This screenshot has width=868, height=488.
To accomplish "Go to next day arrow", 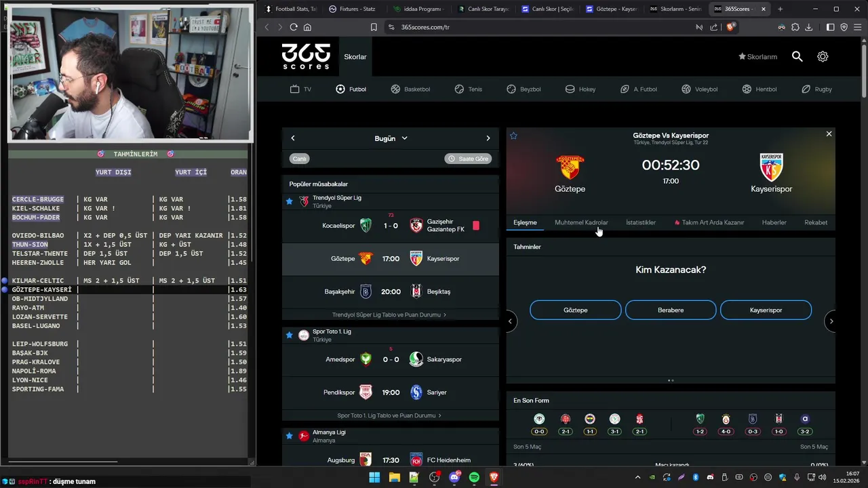I will (x=488, y=138).
